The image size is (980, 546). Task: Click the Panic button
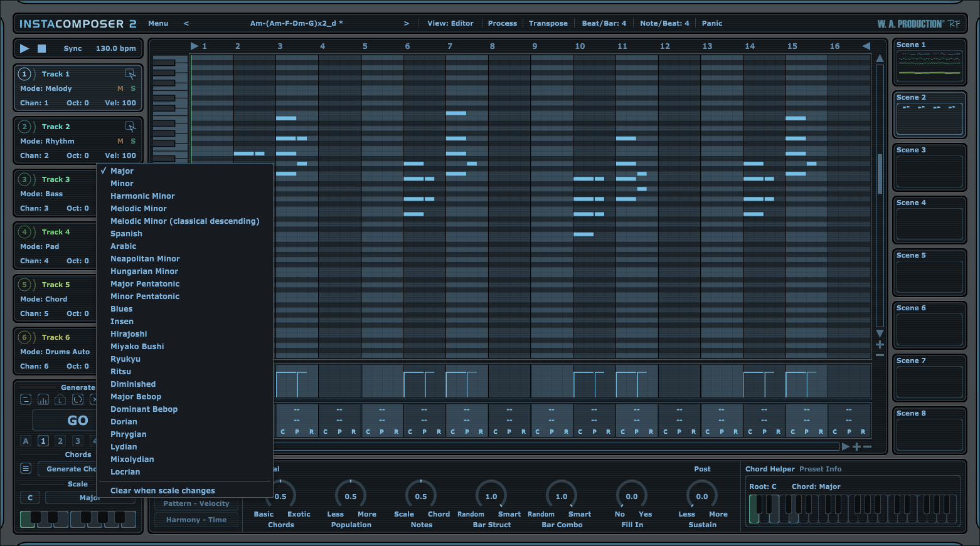coord(712,23)
